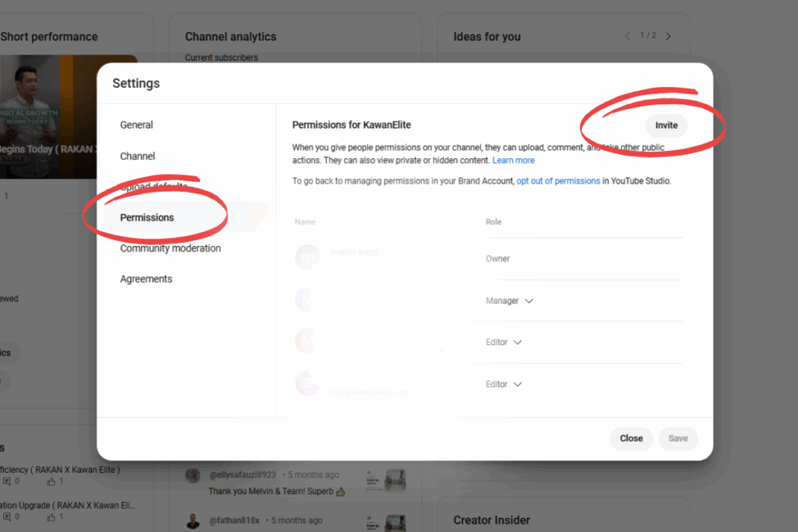Click the thumbs-up emoji in the Superb comment

tap(341, 491)
